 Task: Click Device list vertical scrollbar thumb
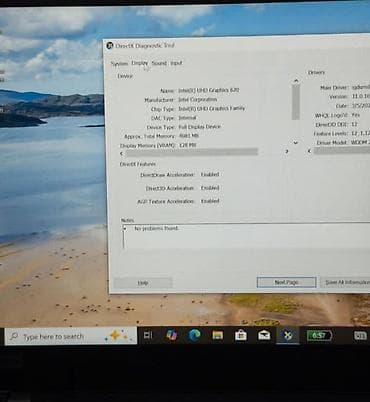click(296, 102)
